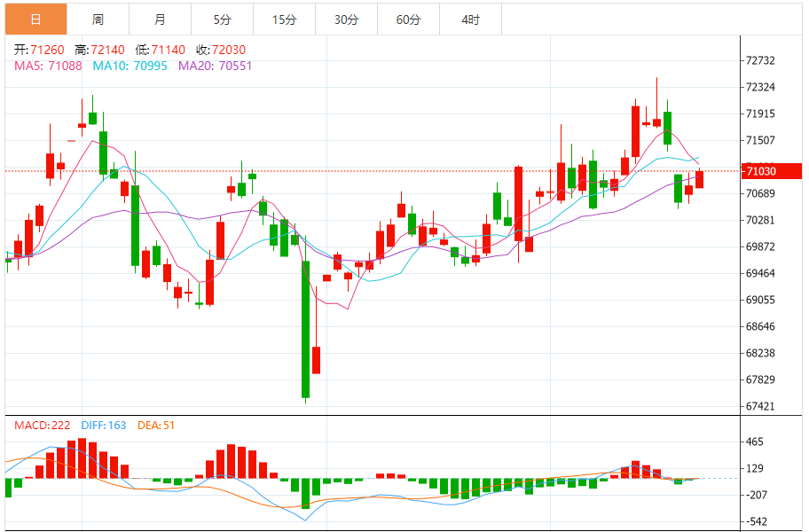Open the 4时 interval tab
Viewport: 809px width, 532px height.
(470, 20)
